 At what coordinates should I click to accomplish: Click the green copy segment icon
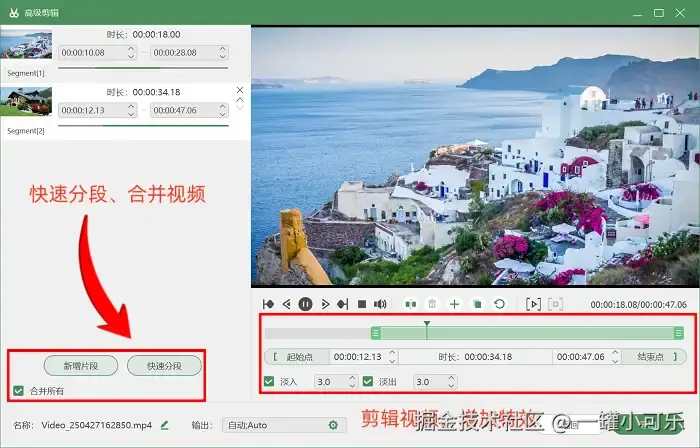pos(477,304)
